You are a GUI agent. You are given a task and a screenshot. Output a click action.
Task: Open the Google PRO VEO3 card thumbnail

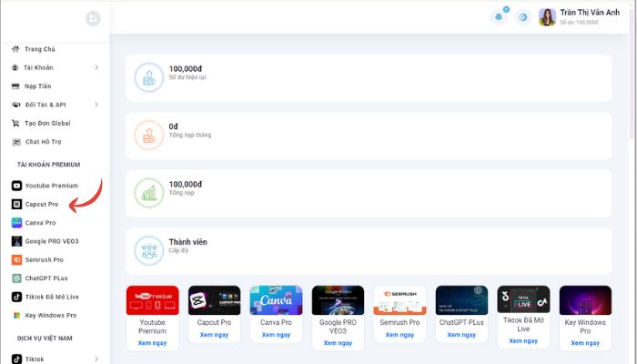pyautogui.click(x=338, y=300)
